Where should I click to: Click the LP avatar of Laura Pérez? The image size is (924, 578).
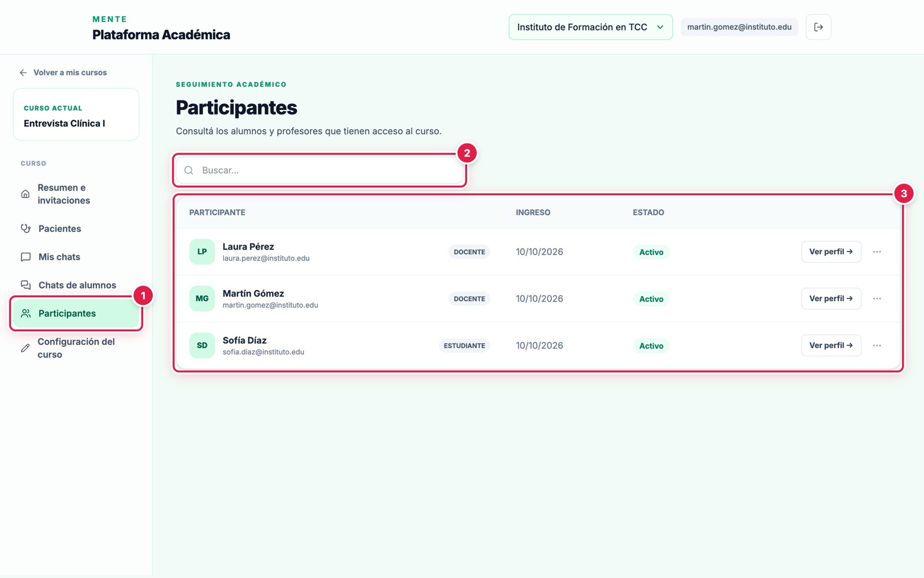pyautogui.click(x=202, y=251)
